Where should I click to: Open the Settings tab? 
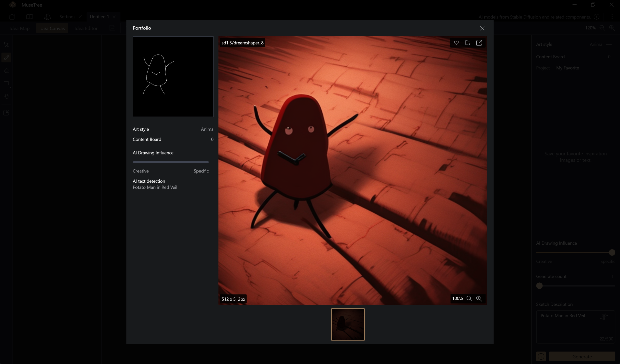pos(67,17)
